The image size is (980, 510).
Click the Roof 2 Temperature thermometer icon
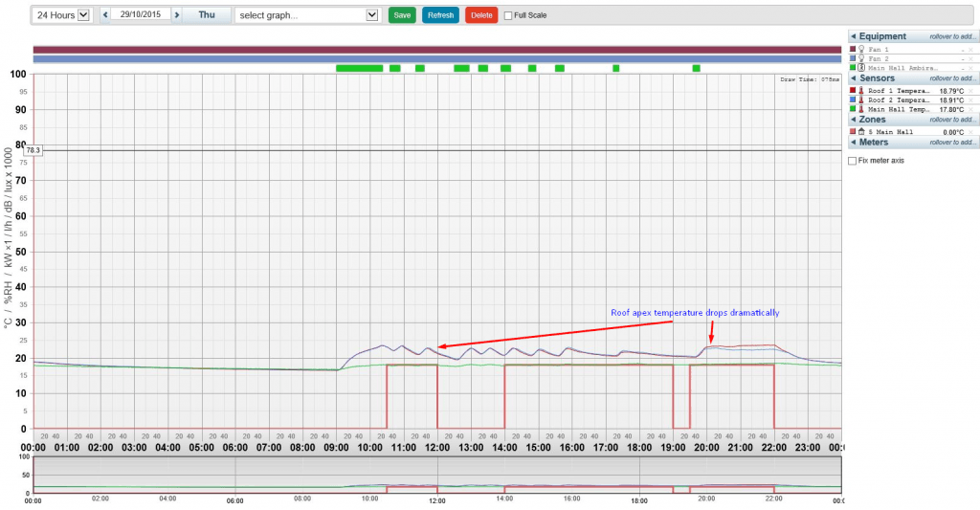(860, 100)
